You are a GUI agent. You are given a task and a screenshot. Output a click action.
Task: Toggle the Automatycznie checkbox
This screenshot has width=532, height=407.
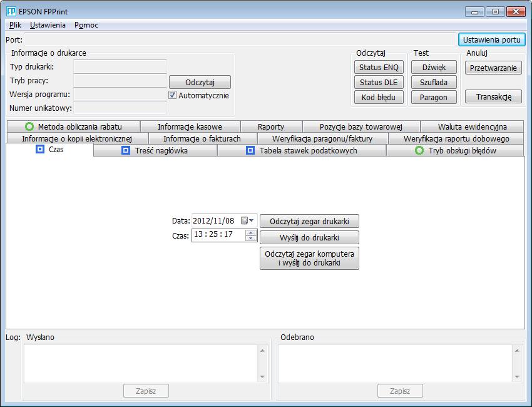(x=172, y=95)
